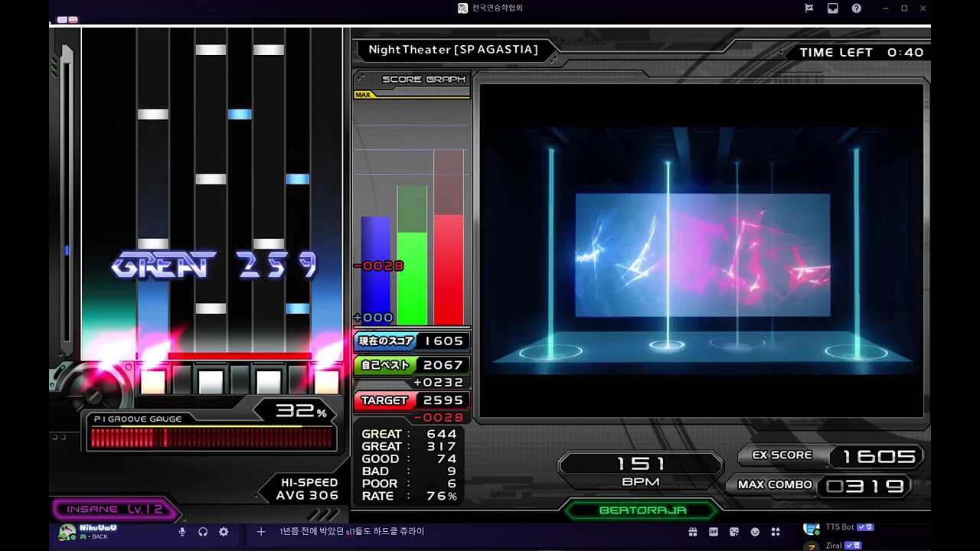Click the RATE 76% stat
Image resolution: width=980 pixels, height=551 pixels.
(x=410, y=496)
